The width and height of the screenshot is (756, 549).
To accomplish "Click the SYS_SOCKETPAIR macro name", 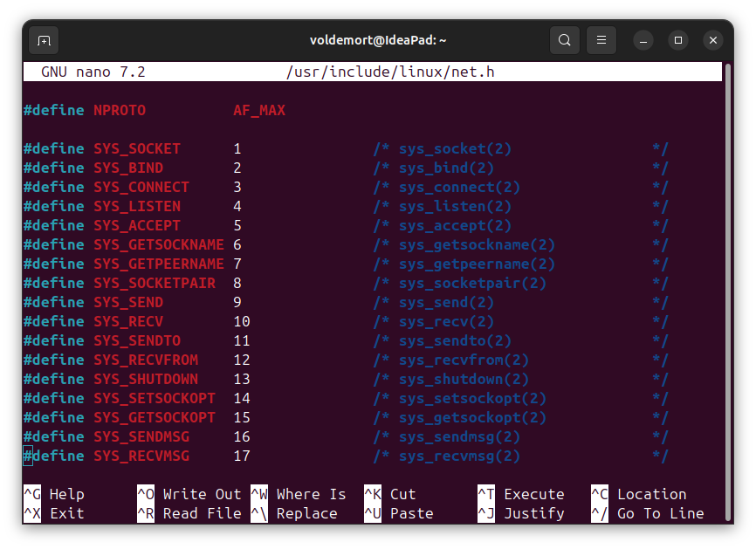I will tap(155, 284).
